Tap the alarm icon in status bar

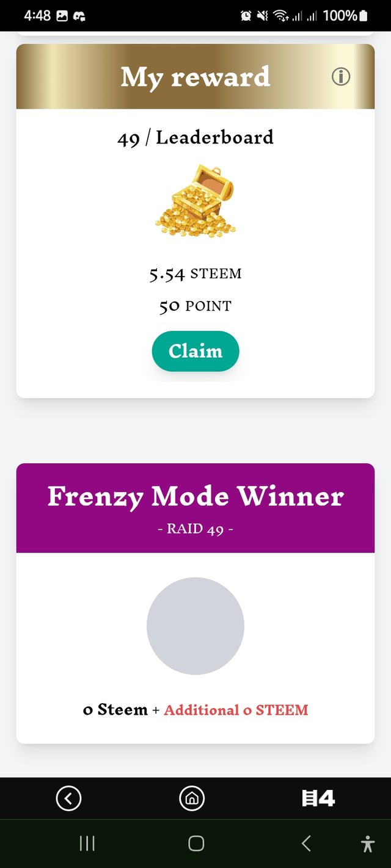(x=246, y=16)
